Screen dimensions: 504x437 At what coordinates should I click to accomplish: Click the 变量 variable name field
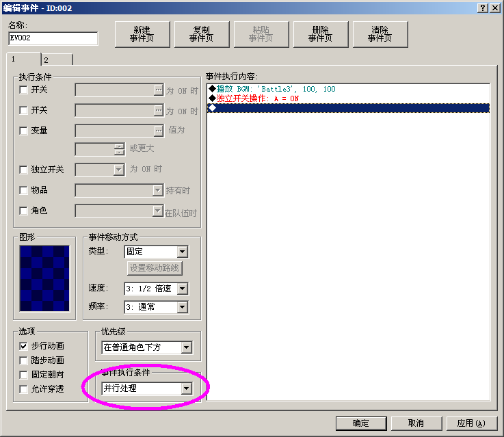(x=115, y=131)
